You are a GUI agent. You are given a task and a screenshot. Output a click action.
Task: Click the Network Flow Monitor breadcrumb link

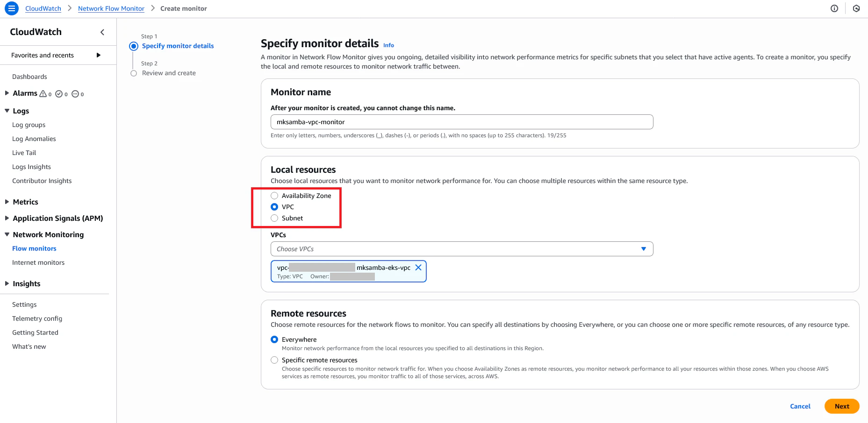click(x=111, y=8)
